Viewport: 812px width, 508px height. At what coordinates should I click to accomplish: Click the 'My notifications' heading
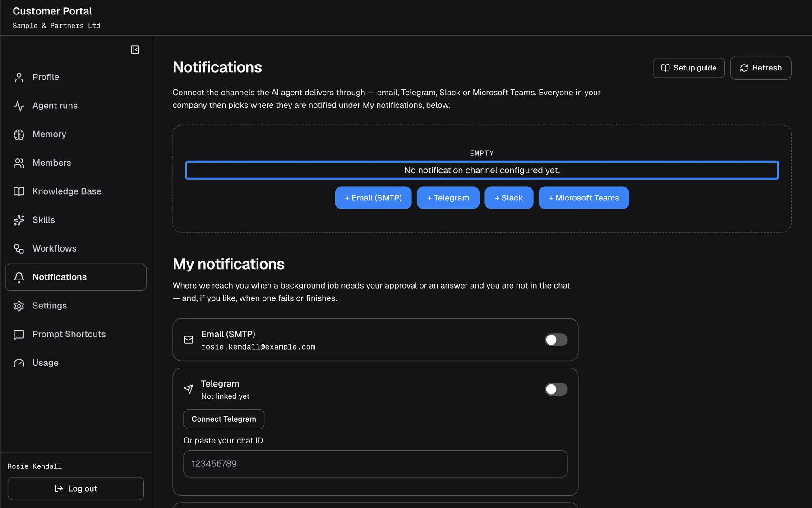pyautogui.click(x=229, y=264)
